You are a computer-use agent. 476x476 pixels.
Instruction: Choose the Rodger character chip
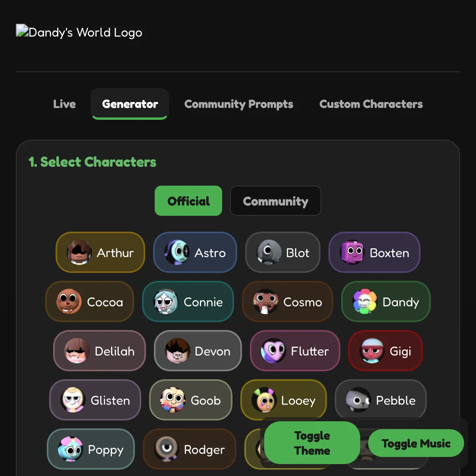tap(190, 449)
